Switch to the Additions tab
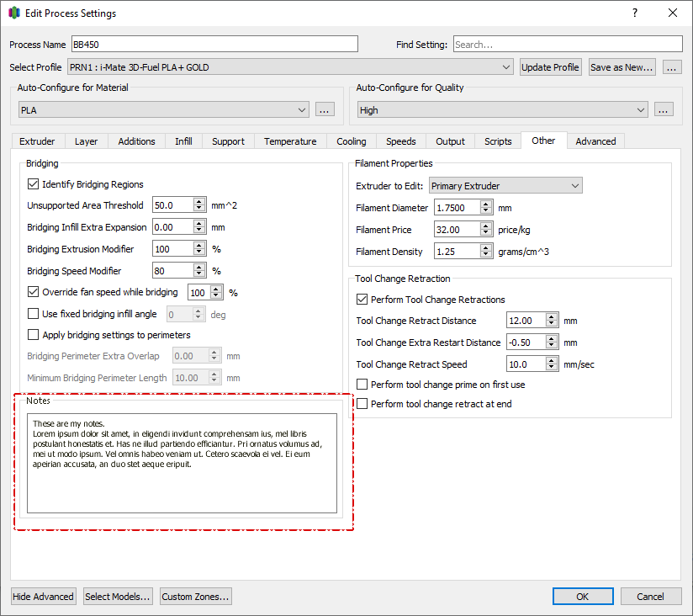This screenshot has height=616, width=693. point(136,141)
